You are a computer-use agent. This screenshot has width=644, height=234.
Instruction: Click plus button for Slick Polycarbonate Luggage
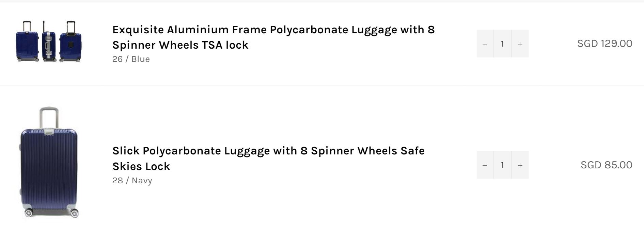tap(520, 165)
